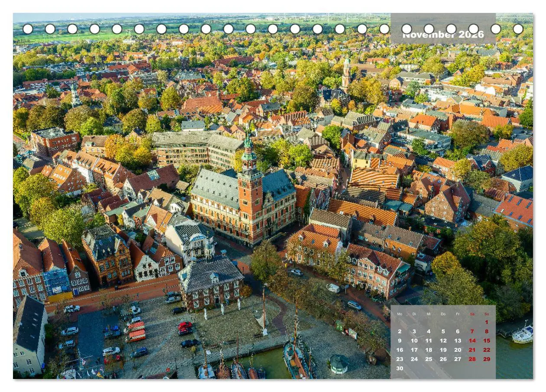The height and width of the screenshot is (392, 546).
Task: Select Saturday date 7
Action: click(x=472, y=331)
